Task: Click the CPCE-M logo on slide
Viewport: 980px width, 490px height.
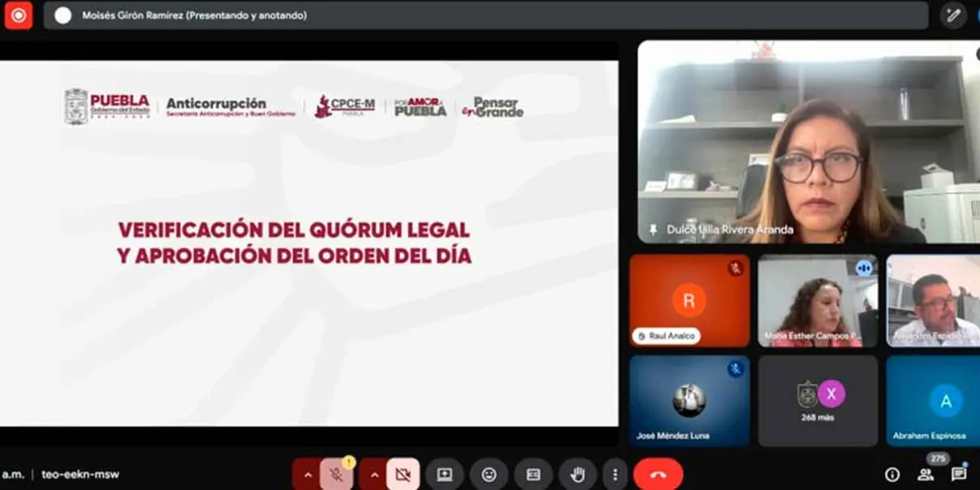Action: pyautogui.click(x=345, y=107)
